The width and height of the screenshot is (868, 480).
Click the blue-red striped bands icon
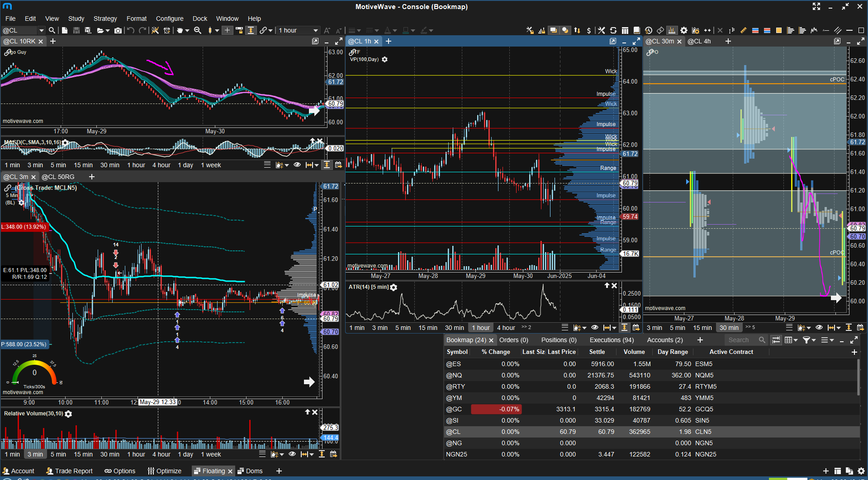(755, 30)
